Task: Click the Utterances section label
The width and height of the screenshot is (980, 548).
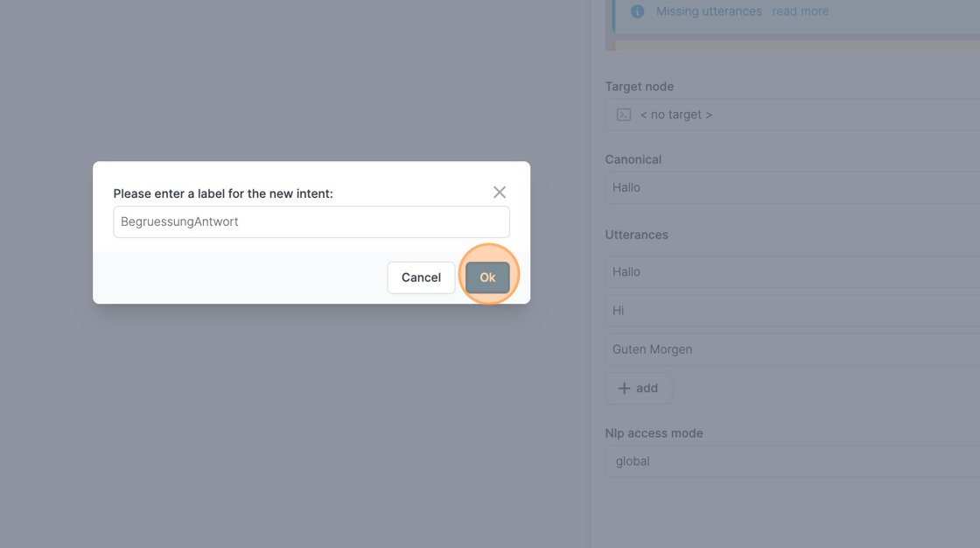Action: 636,235
